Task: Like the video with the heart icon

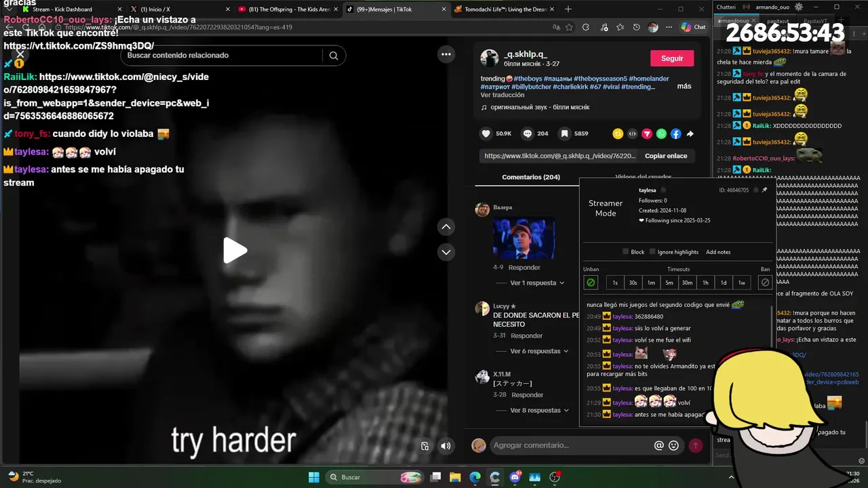Action: point(486,134)
